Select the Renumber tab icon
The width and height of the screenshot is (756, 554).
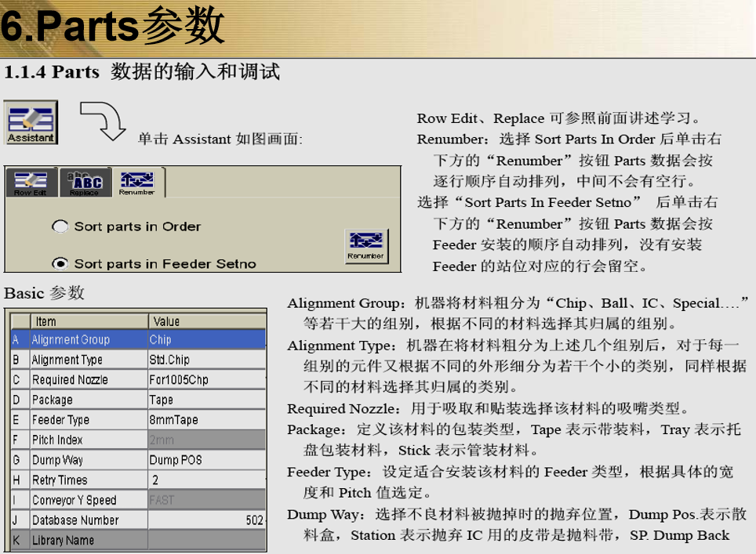click(x=136, y=182)
